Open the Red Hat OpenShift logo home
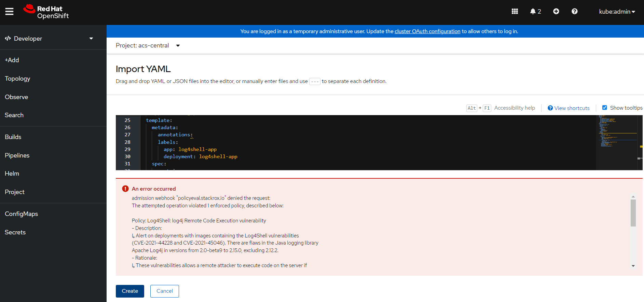This screenshot has height=302, width=644. 46,12
